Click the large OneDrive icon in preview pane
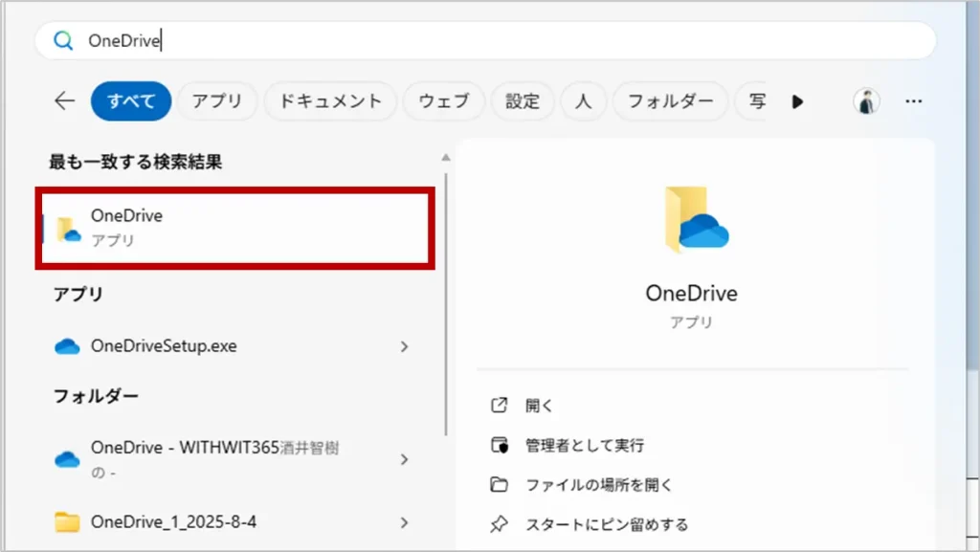This screenshot has width=980, height=552. click(696, 220)
